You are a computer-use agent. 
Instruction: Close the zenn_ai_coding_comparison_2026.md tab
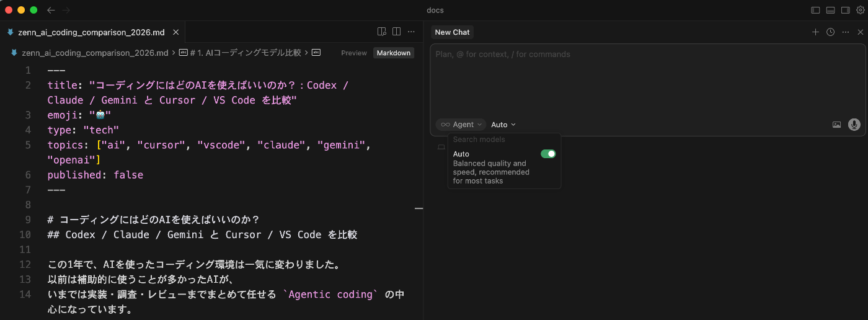click(x=176, y=32)
